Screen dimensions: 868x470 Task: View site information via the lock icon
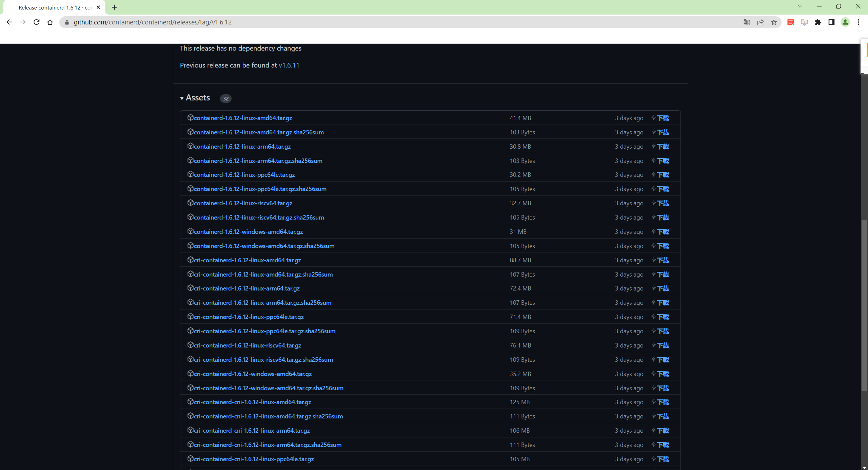67,22
